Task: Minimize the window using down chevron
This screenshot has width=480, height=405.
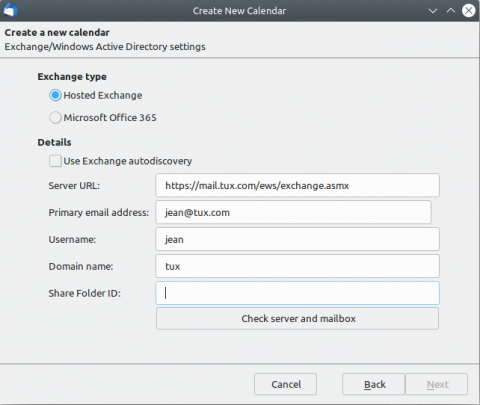Action: point(433,11)
